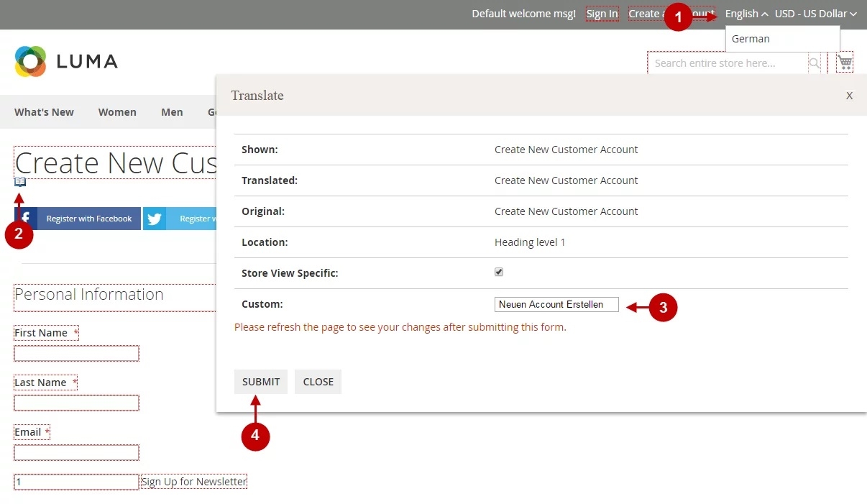Viewport: 867px width, 504px height.
Task: Open the What's New menu
Action: [x=44, y=112]
